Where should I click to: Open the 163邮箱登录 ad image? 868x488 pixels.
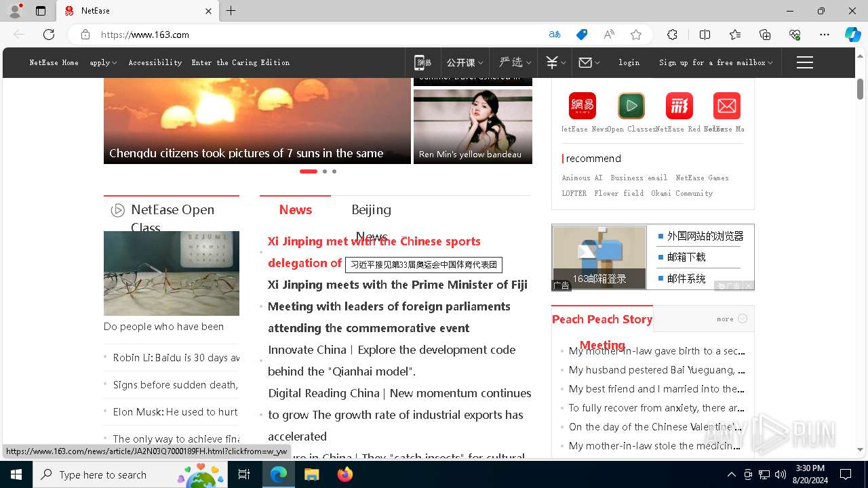[599, 257]
